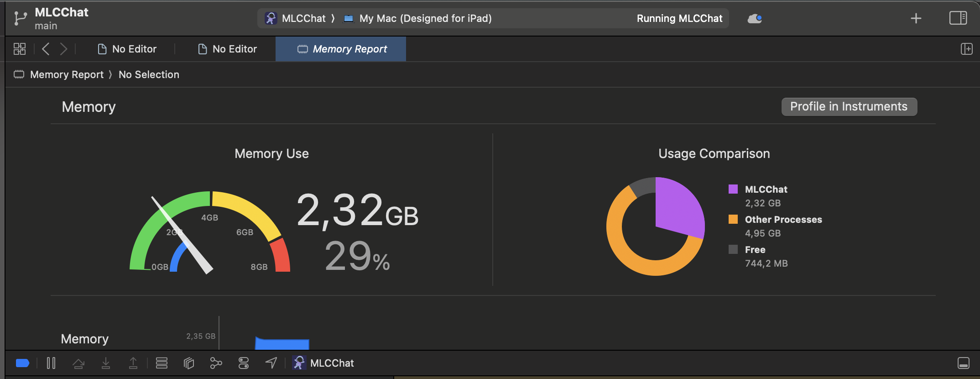Toggle Environment Overrides in debug bar
The height and width of the screenshot is (379, 980).
[x=244, y=363]
